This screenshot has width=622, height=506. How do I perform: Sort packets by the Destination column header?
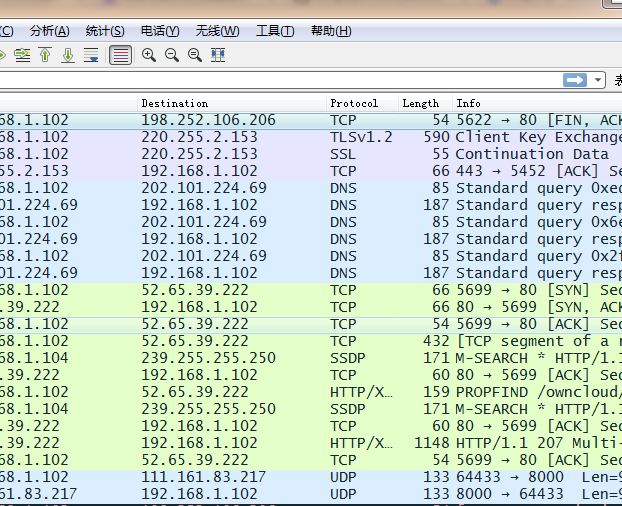click(175, 103)
